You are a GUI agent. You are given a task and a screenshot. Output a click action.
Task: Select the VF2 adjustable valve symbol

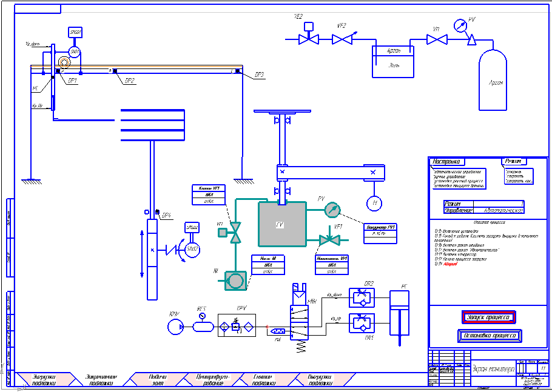(343, 38)
